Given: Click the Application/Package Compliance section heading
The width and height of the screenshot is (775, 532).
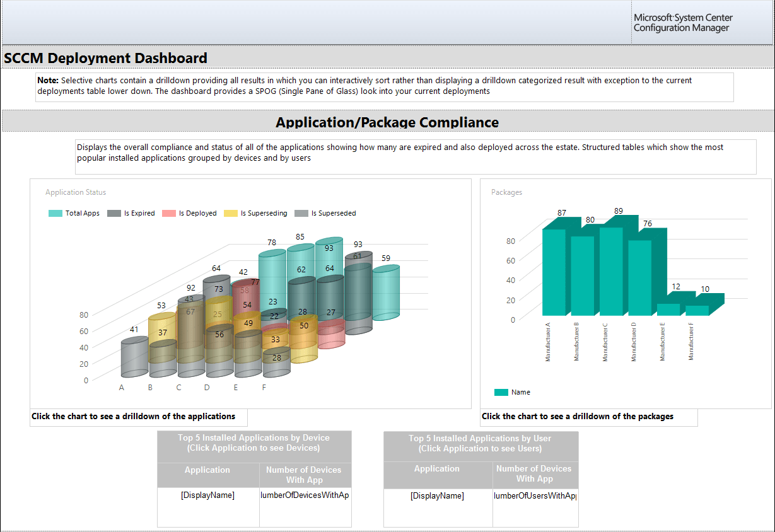Looking at the screenshot, I should (x=387, y=122).
